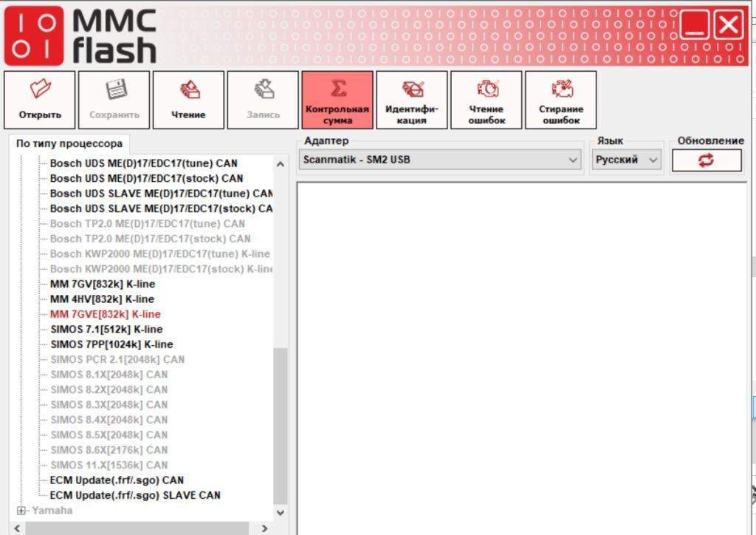
Task: Close the MMC flash window
Action: point(729,25)
